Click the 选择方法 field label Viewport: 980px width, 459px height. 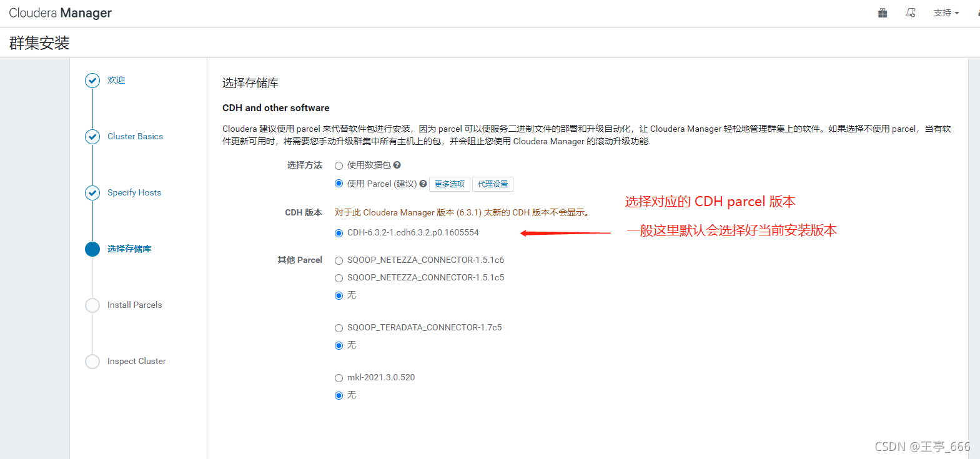[x=305, y=165]
